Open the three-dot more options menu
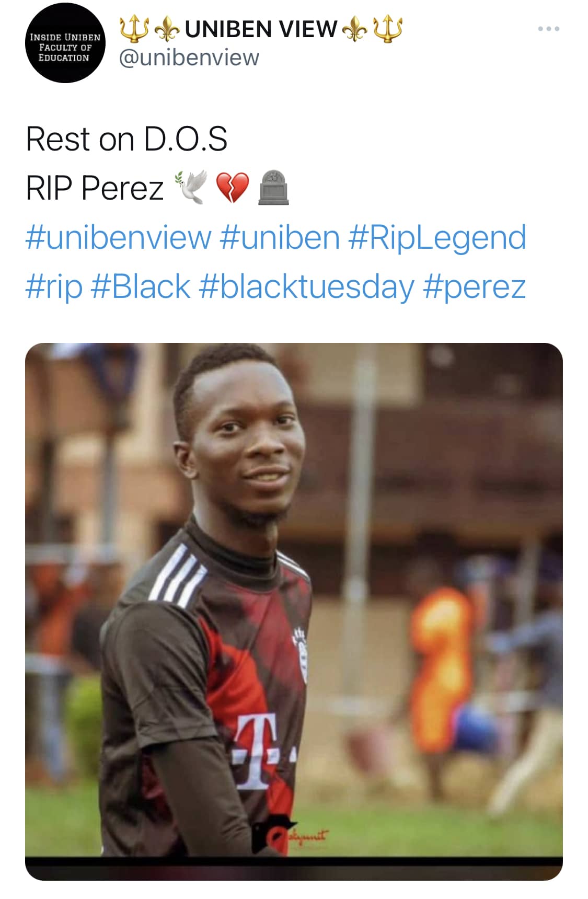 point(549,29)
